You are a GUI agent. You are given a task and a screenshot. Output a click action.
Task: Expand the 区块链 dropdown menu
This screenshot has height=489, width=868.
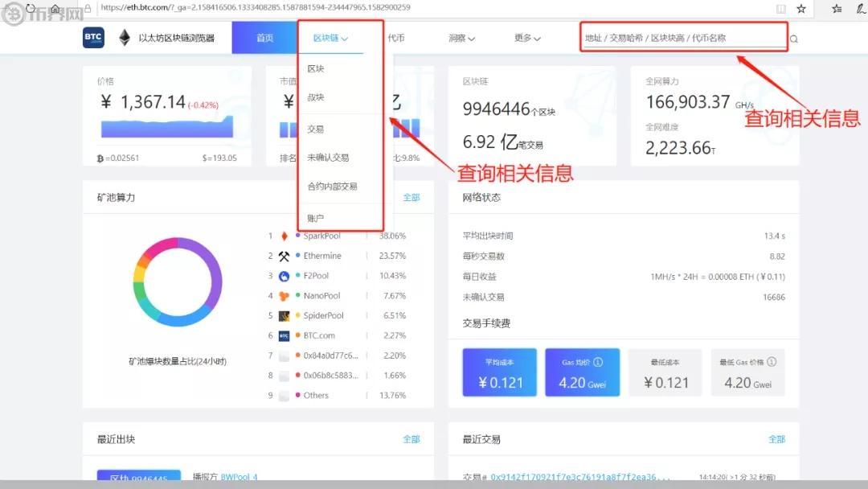pyautogui.click(x=330, y=39)
